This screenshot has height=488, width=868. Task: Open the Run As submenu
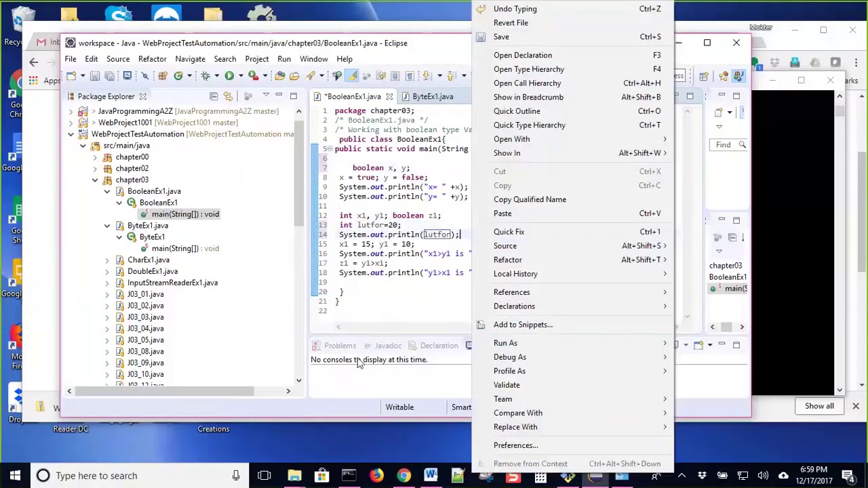[573, 343]
